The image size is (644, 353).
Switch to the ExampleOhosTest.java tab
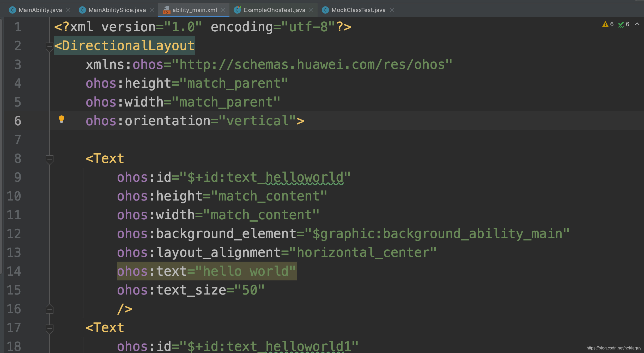[274, 10]
